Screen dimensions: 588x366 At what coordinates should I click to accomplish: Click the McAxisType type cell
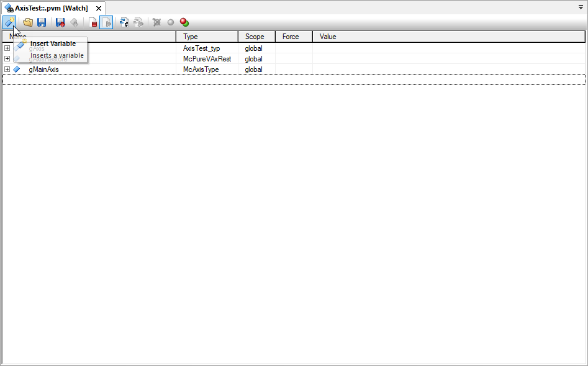tap(207, 69)
